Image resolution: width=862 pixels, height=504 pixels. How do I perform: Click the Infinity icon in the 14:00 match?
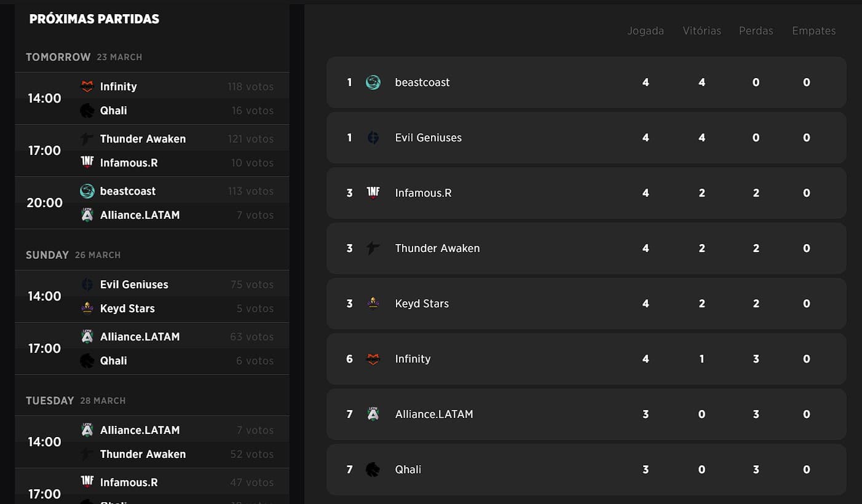coord(87,86)
